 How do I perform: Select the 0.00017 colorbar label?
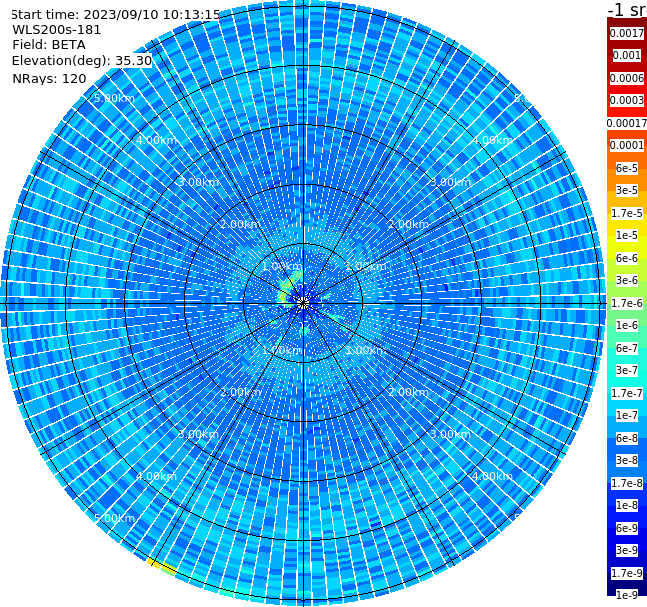[627, 123]
